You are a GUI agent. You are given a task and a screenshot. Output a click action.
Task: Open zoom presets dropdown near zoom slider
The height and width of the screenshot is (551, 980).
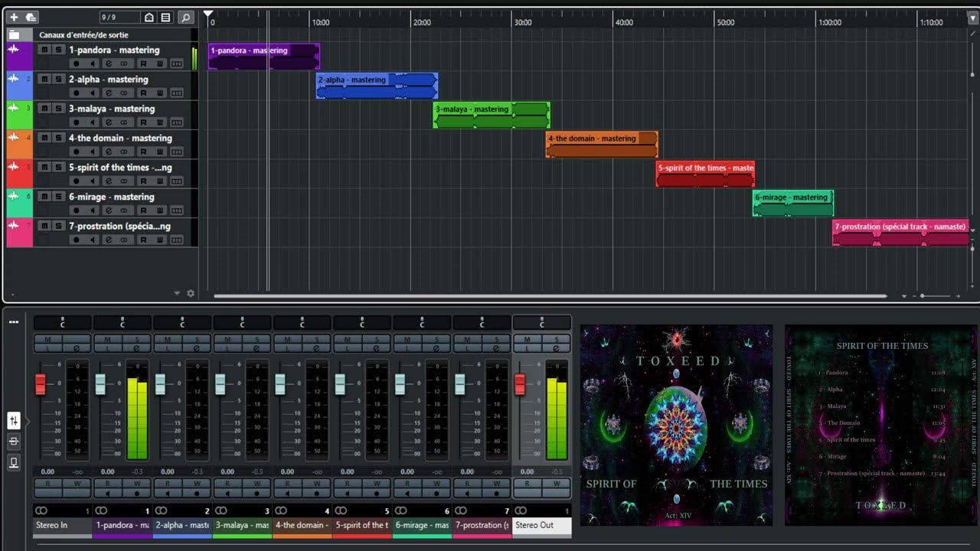[x=904, y=296]
